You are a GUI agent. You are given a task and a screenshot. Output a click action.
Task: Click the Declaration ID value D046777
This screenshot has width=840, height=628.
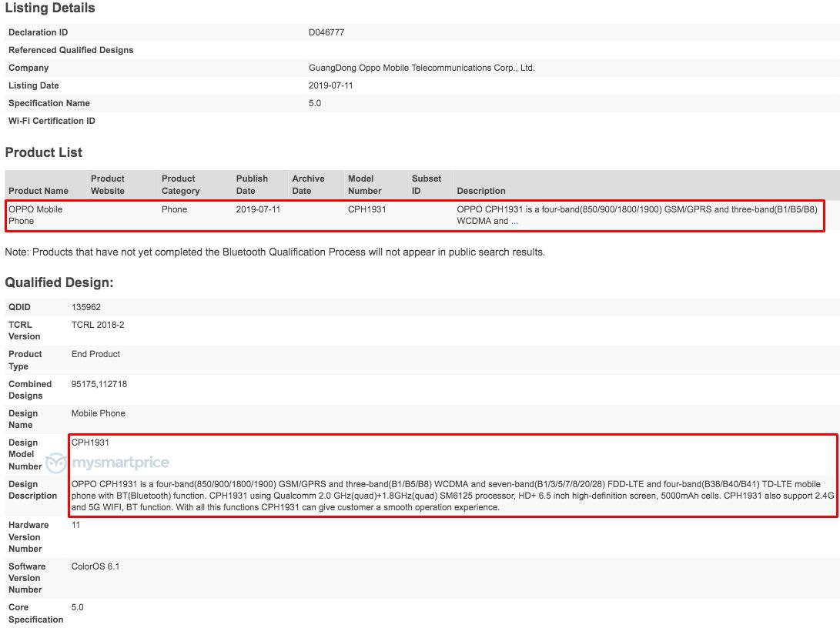point(326,32)
